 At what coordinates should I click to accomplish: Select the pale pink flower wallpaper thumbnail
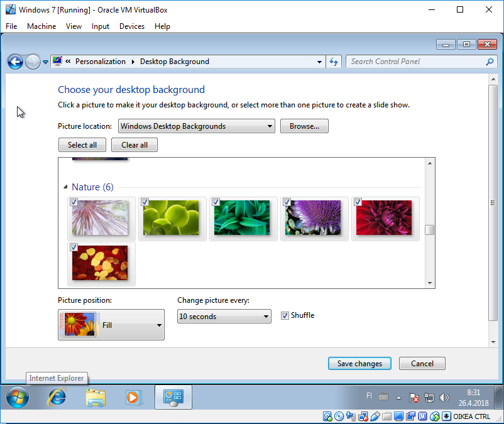[x=100, y=218]
